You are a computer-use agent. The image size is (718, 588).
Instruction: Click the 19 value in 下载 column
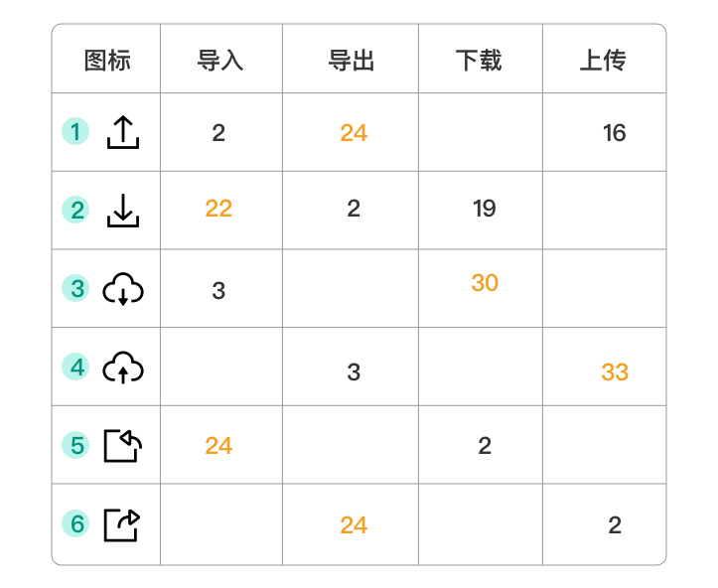pyautogui.click(x=485, y=209)
